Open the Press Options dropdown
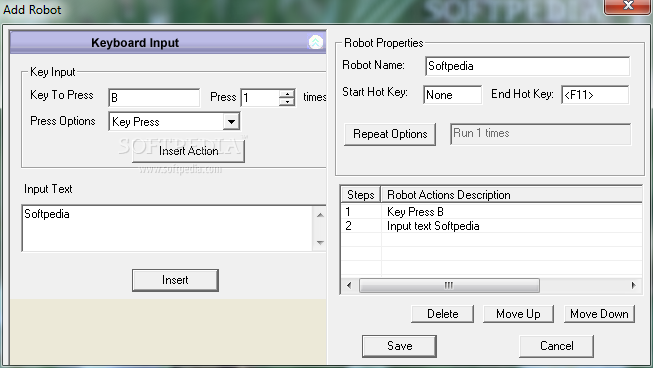This screenshot has width=653, height=368. tap(231, 122)
